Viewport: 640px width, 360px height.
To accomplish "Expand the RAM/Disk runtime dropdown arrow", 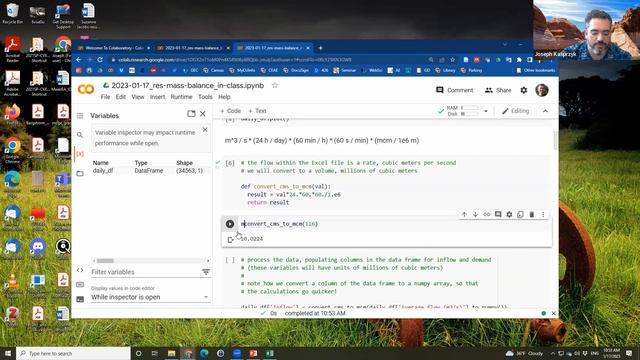I will point(486,111).
